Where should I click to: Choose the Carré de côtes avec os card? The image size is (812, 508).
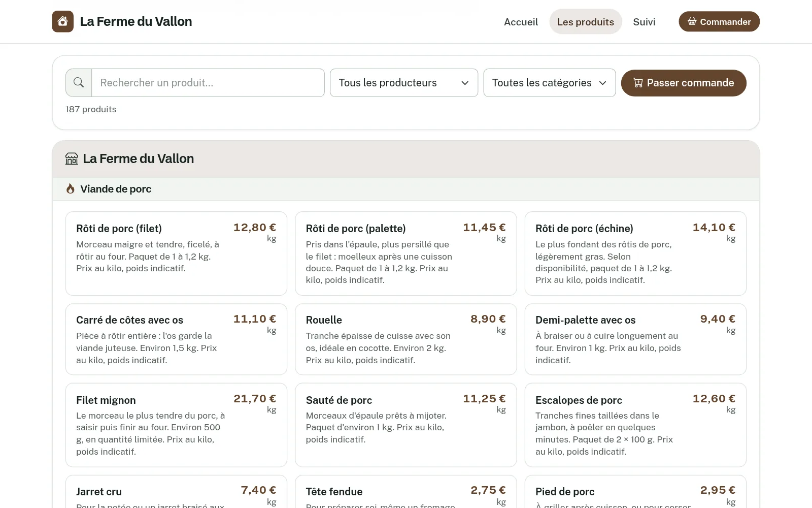click(176, 339)
